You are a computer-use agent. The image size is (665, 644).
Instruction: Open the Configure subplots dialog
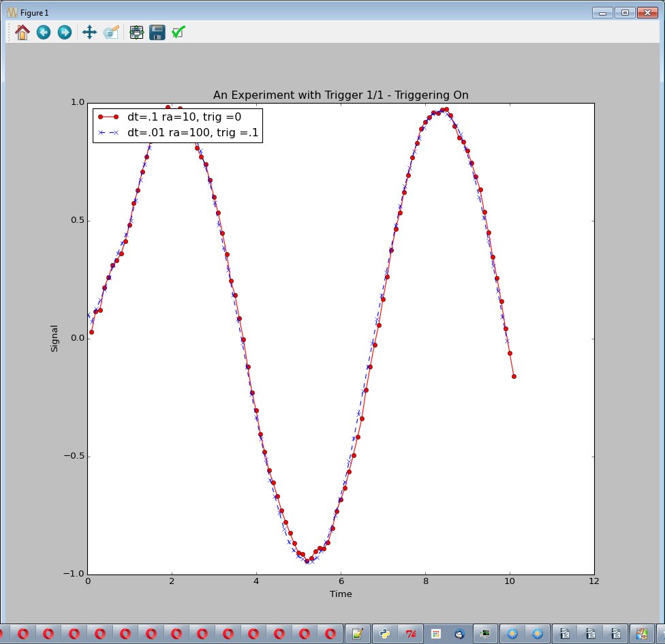coord(136,32)
